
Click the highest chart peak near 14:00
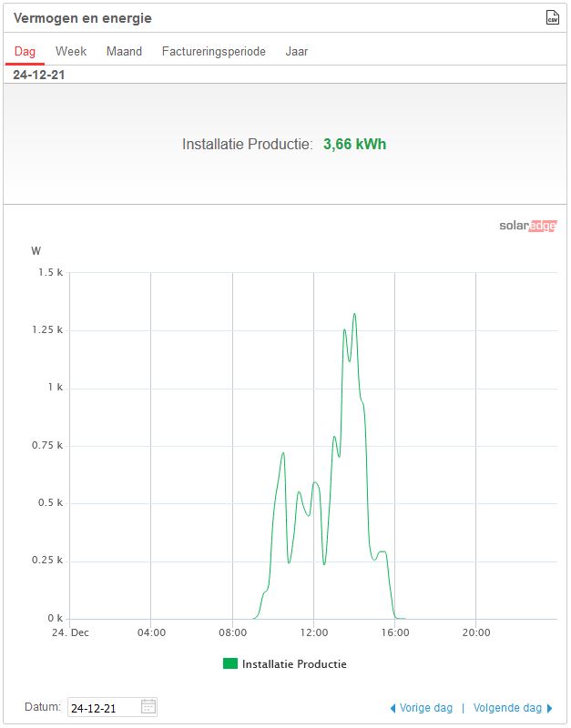[x=354, y=314]
